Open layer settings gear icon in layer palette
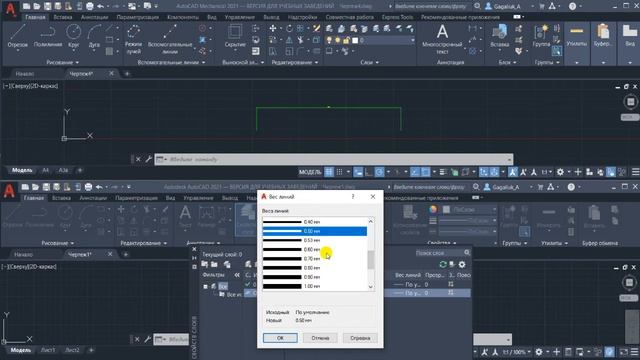The image size is (640, 360). click(462, 264)
